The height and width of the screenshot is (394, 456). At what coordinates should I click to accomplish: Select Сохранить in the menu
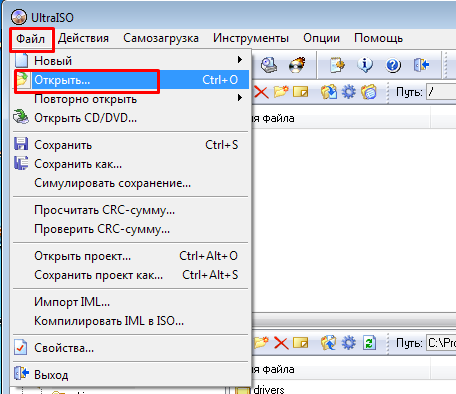(131, 145)
